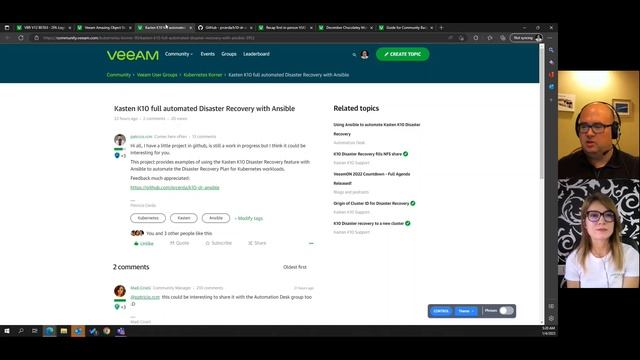Open a new browser tab
640x360 pixels.
[441, 27]
